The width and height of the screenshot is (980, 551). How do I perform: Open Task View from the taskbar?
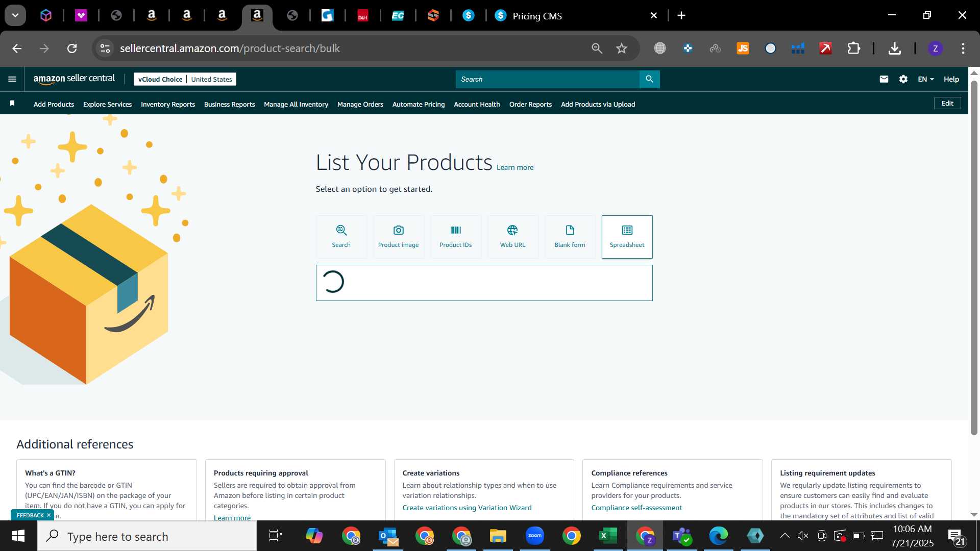[x=275, y=536]
